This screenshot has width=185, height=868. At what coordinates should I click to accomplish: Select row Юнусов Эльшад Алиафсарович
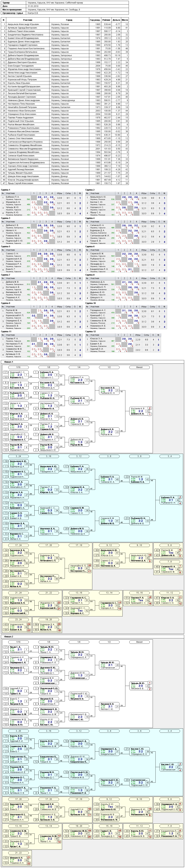65,180
